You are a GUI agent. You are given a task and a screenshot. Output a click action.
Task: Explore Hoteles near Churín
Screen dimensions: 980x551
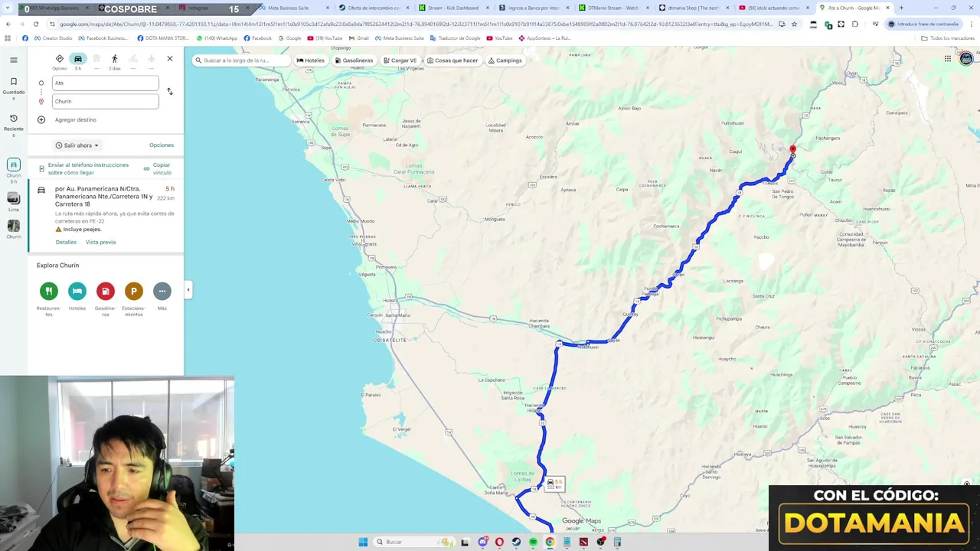coord(77,291)
